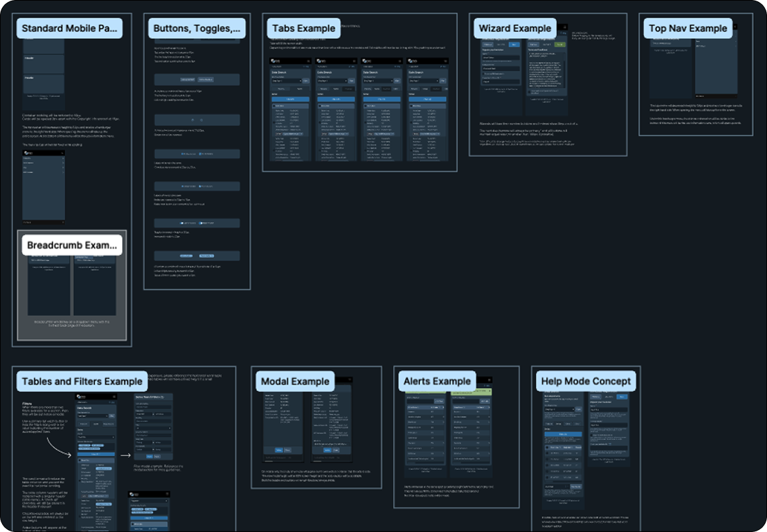Screen dimensions: 767x532
Task: Click the green button in Wizard mockup
Action: [x=560, y=44]
